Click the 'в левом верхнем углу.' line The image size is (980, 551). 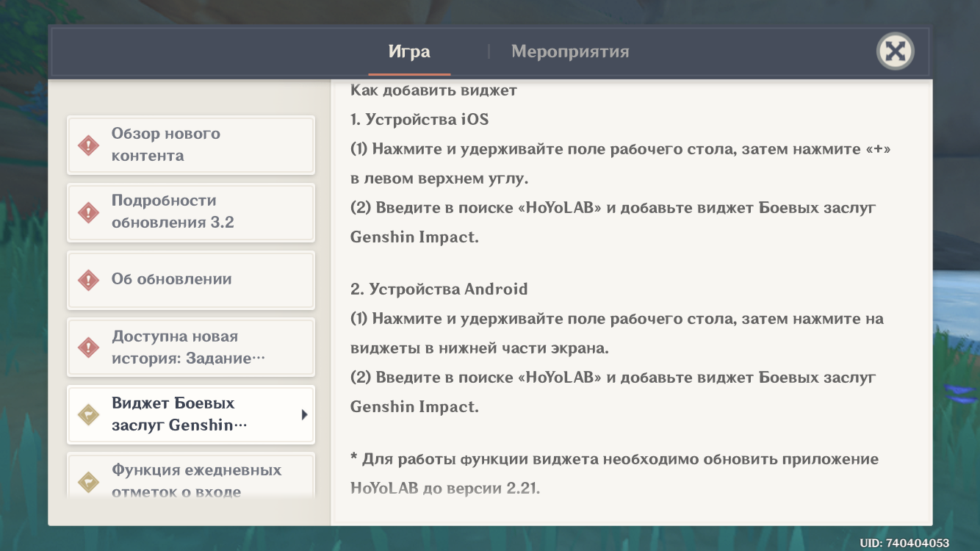click(439, 179)
